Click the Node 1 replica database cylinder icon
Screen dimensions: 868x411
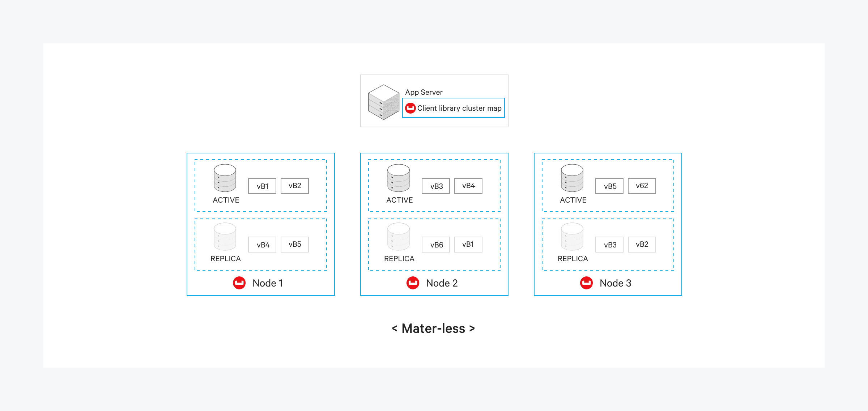(225, 237)
